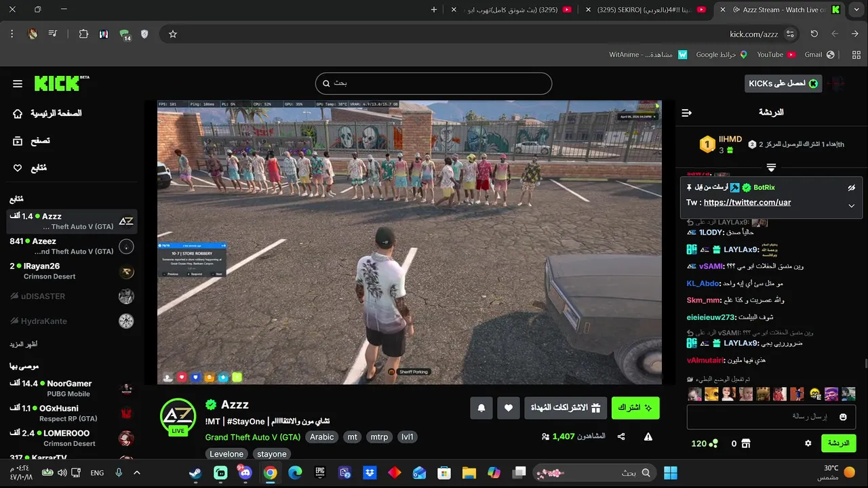Open a new browser tab
Screen dimensions: 868x488
(434, 9)
